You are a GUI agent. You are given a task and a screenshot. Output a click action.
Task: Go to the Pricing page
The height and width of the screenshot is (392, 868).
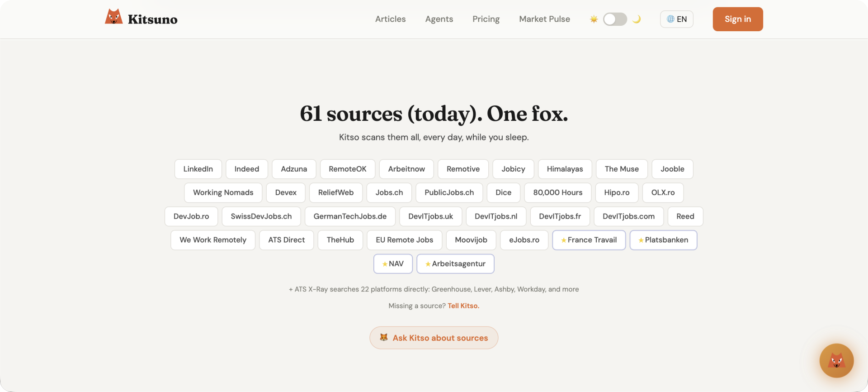coord(486,19)
